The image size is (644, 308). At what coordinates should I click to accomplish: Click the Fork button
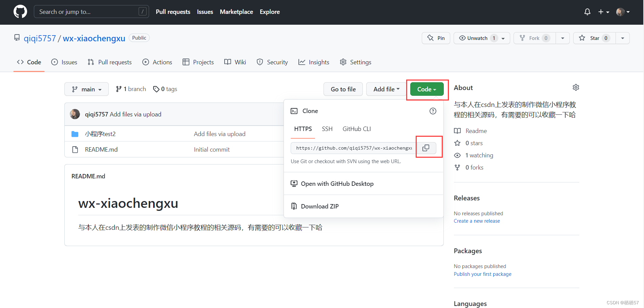pos(535,38)
